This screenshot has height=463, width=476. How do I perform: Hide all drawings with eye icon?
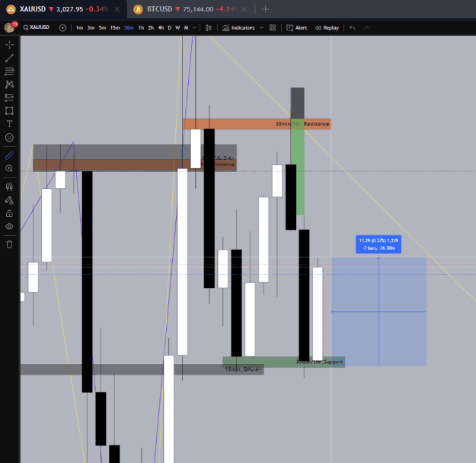point(9,226)
